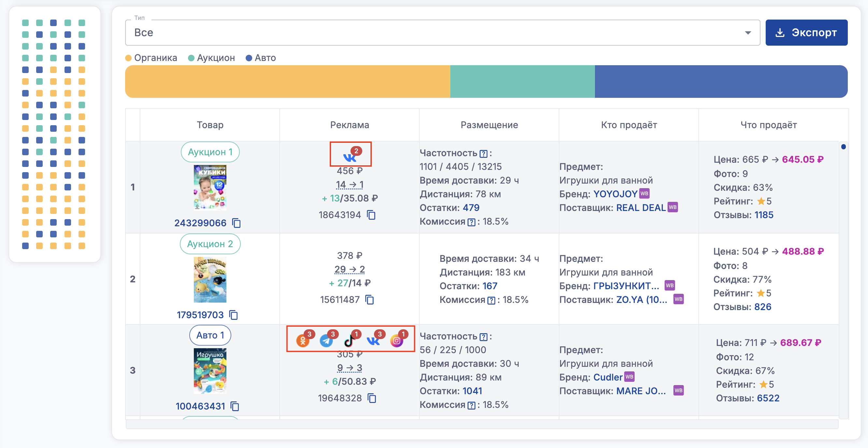Open Комиссия help icon in row 2
868x448 pixels.
tap(491, 300)
